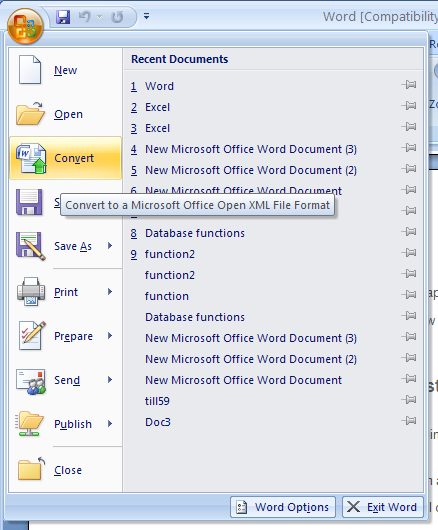Pin the Excel document numbered 2
The height and width of the screenshot is (530, 438).
tap(409, 105)
